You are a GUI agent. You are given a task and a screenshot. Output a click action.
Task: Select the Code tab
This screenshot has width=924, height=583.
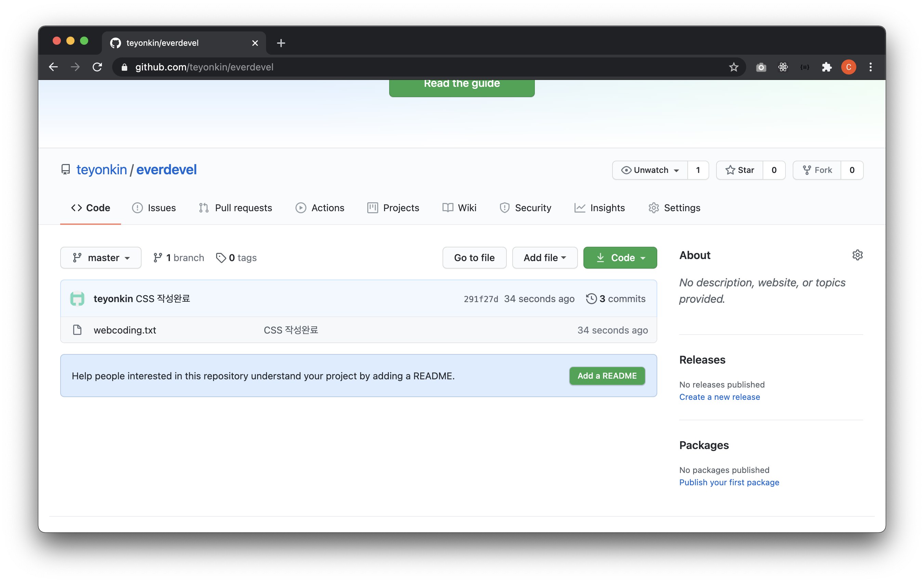pos(91,207)
